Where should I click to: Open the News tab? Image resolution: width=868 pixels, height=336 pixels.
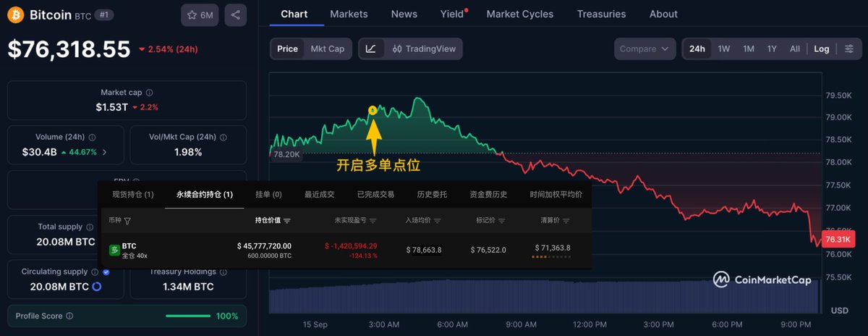(x=404, y=14)
